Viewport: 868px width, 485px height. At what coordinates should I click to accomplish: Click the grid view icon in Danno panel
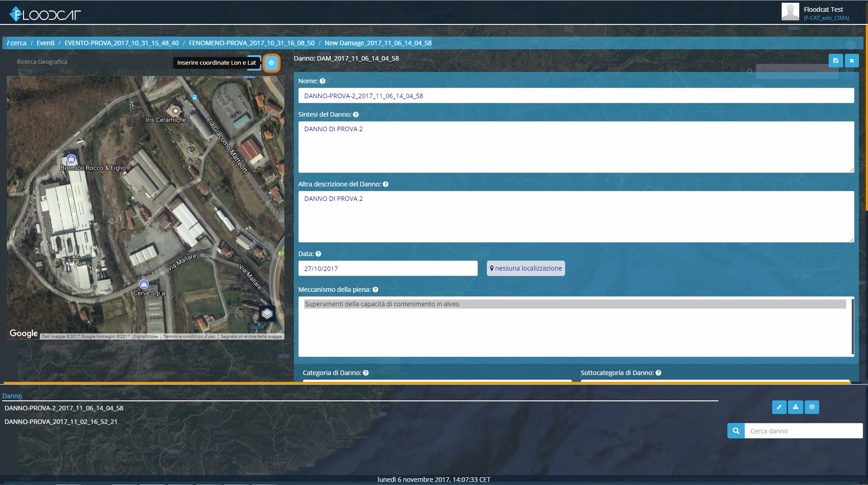(x=812, y=407)
